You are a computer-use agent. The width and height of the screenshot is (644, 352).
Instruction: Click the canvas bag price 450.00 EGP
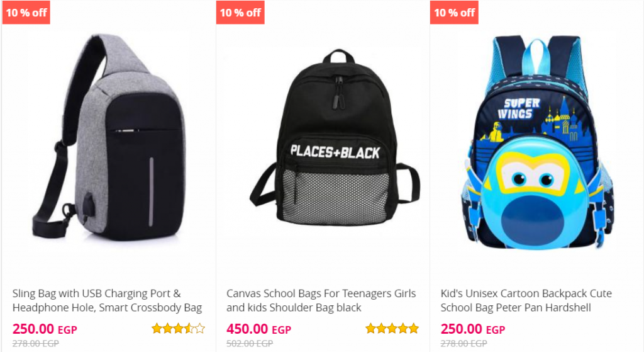pyautogui.click(x=258, y=329)
